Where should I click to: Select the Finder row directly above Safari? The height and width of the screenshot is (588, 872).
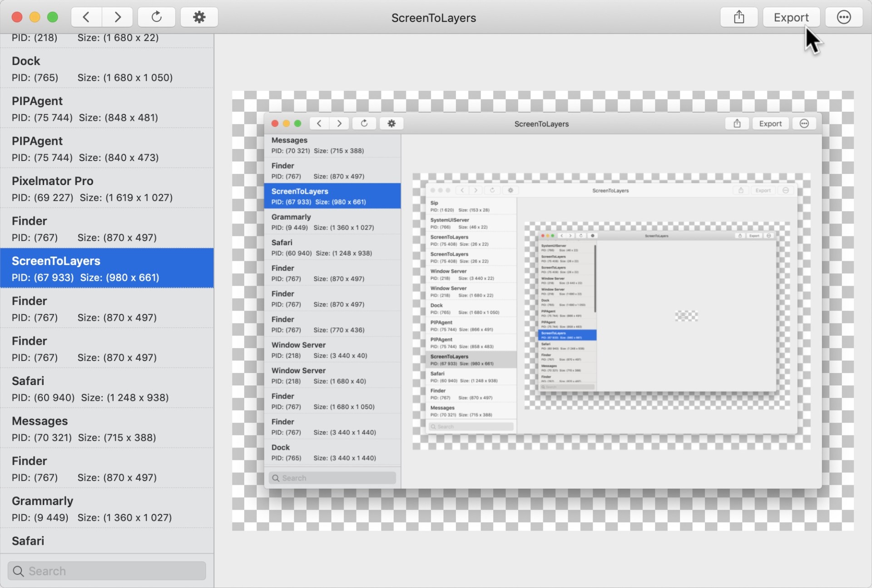[x=107, y=348]
